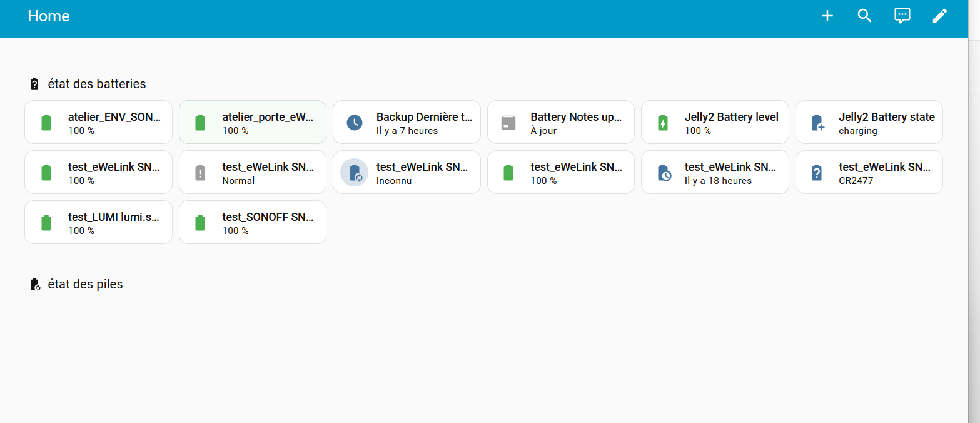The image size is (980, 423).
Task: Click the clock icon on Backup card
Action: click(355, 123)
